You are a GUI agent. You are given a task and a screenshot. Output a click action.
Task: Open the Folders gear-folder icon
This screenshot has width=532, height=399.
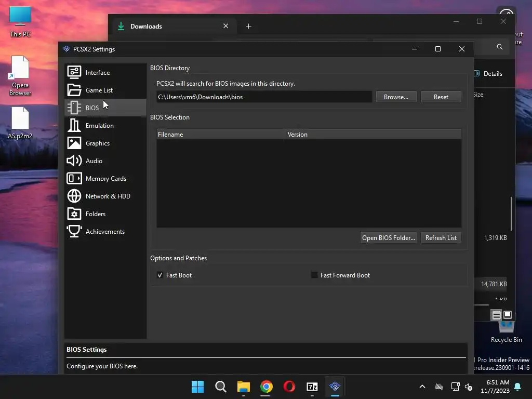pyautogui.click(x=74, y=214)
